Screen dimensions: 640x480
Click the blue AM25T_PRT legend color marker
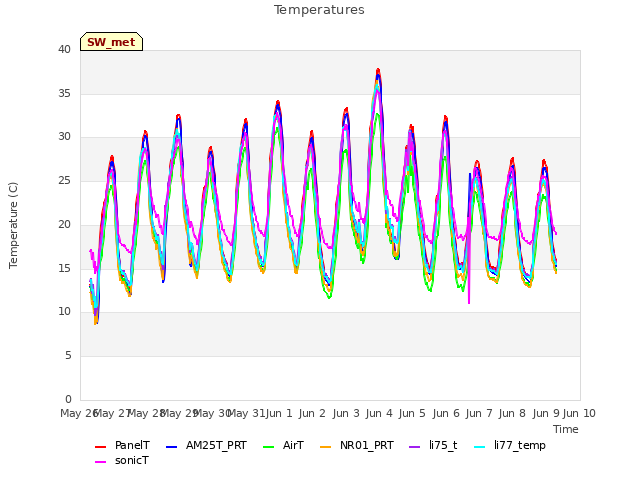point(171,447)
